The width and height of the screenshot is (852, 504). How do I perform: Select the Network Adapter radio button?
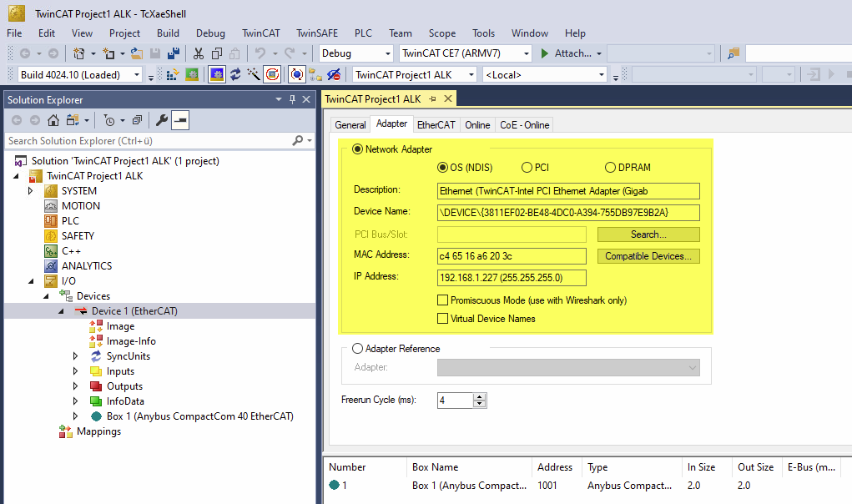357,149
